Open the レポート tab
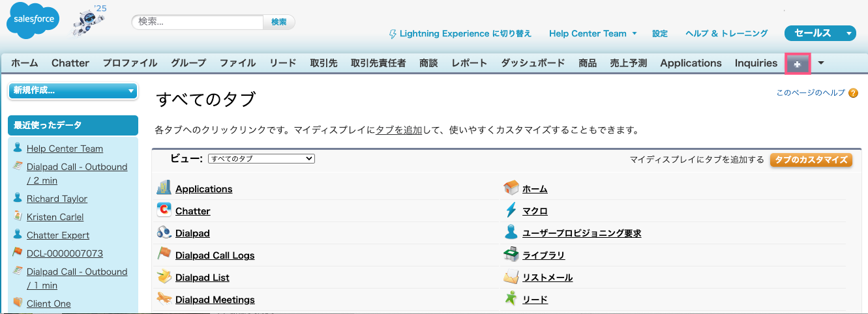868x314 pixels. click(x=469, y=63)
